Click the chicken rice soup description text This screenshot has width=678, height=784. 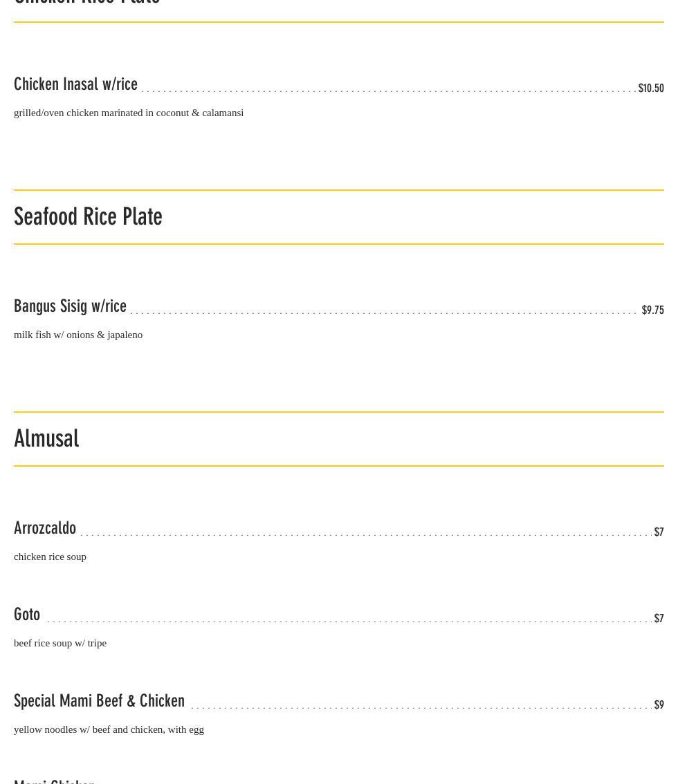(50, 557)
